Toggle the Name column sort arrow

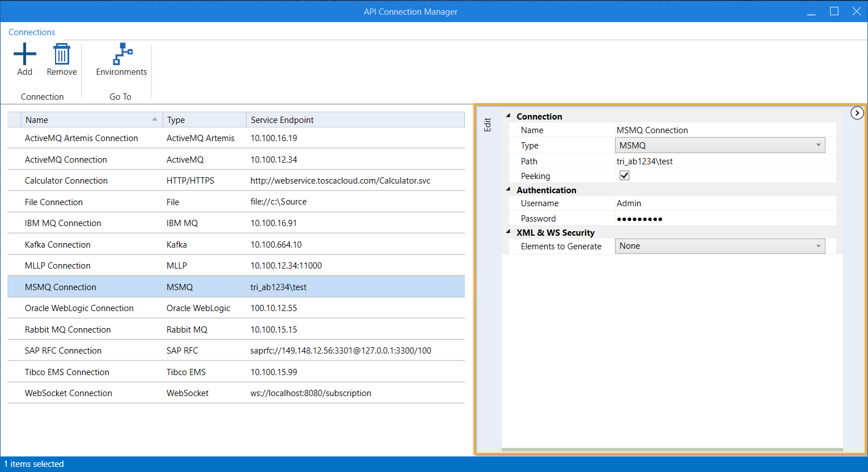155,119
